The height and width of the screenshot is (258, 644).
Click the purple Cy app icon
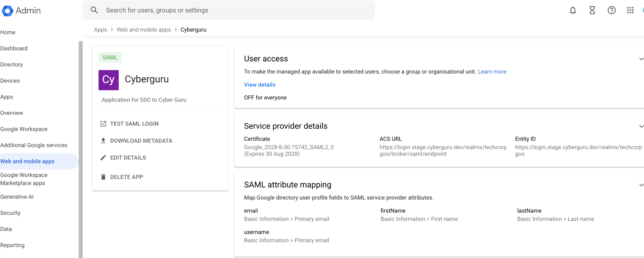pos(108,80)
